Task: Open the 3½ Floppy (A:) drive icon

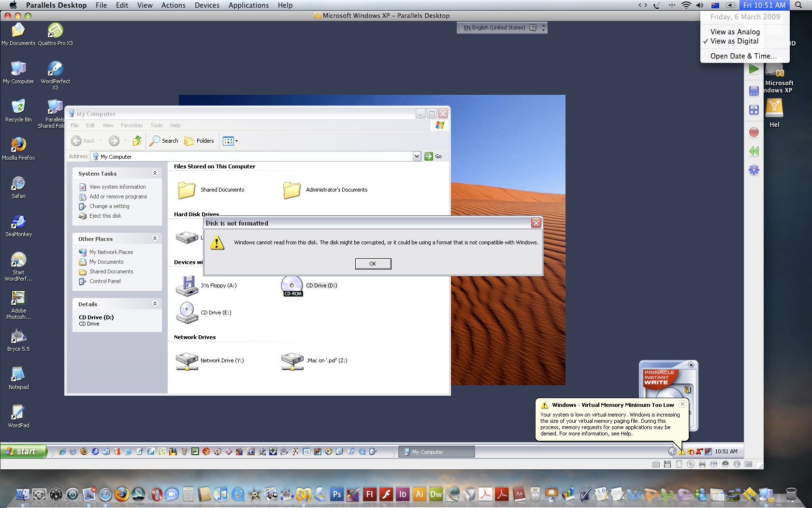Action: tap(187, 285)
